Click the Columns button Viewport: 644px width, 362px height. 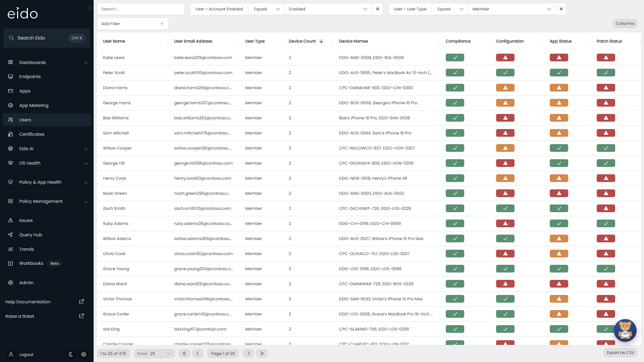tap(625, 23)
